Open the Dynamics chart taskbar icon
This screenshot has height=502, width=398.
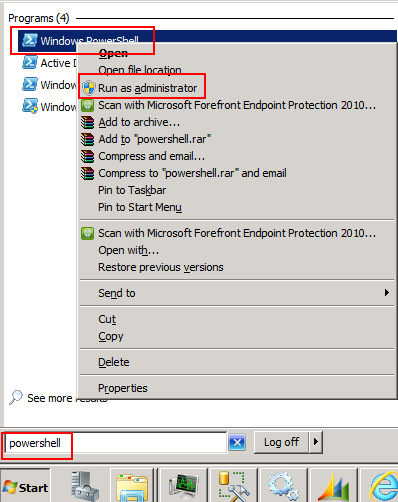click(334, 487)
